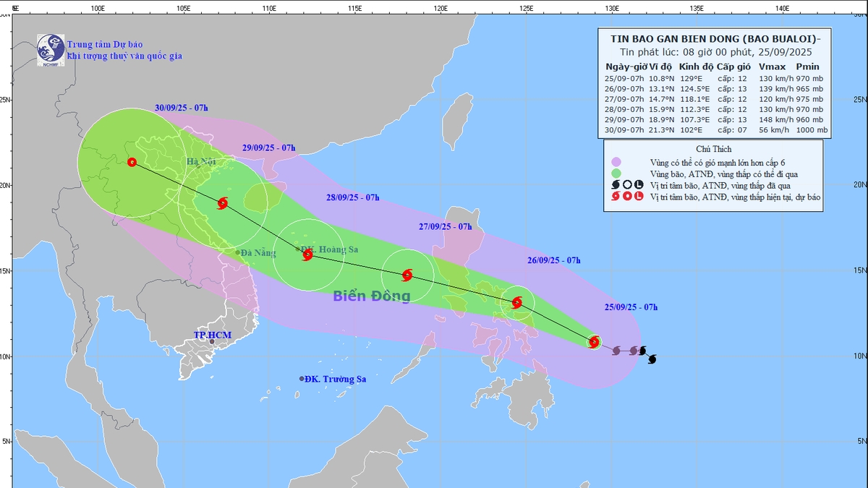The width and height of the screenshot is (868, 488).
Task: Select the TP.HCM city marker
Action: click(x=212, y=341)
